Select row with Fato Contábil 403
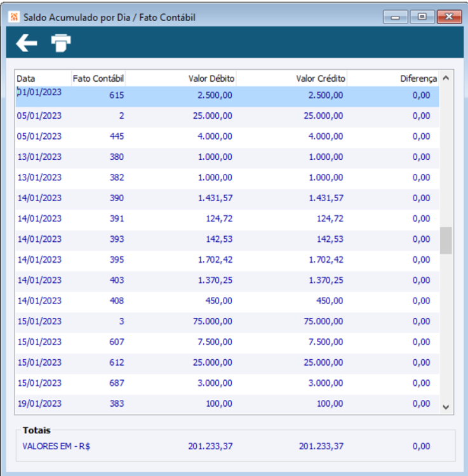 227,281
